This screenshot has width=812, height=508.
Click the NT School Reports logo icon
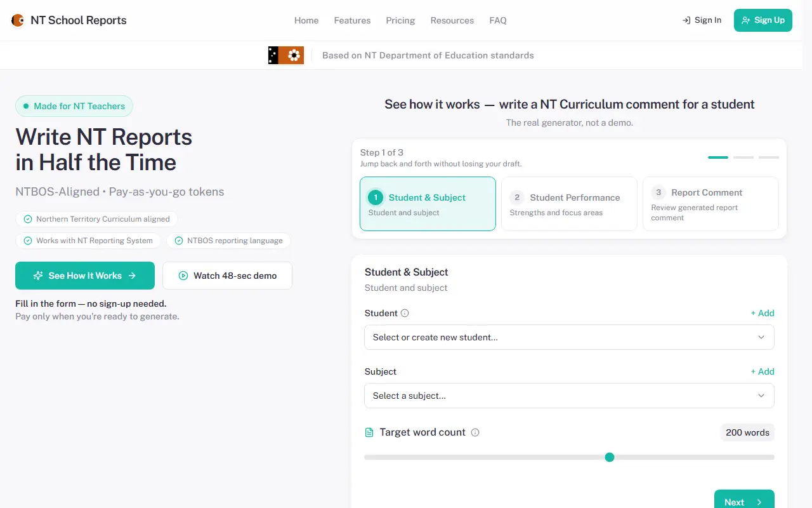(x=18, y=20)
